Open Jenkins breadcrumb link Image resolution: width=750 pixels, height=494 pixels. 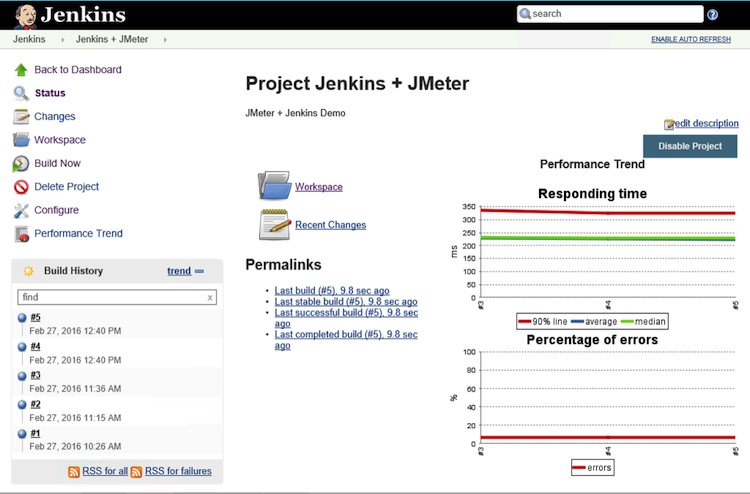click(29, 39)
